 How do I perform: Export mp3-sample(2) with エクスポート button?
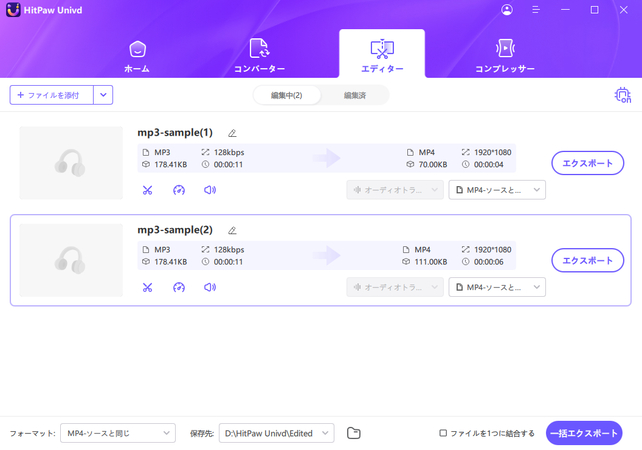(588, 260)
